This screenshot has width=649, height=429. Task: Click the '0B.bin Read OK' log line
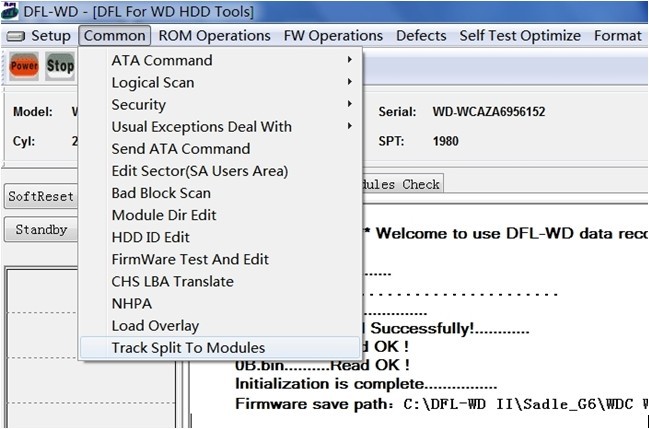click(322, 365)
